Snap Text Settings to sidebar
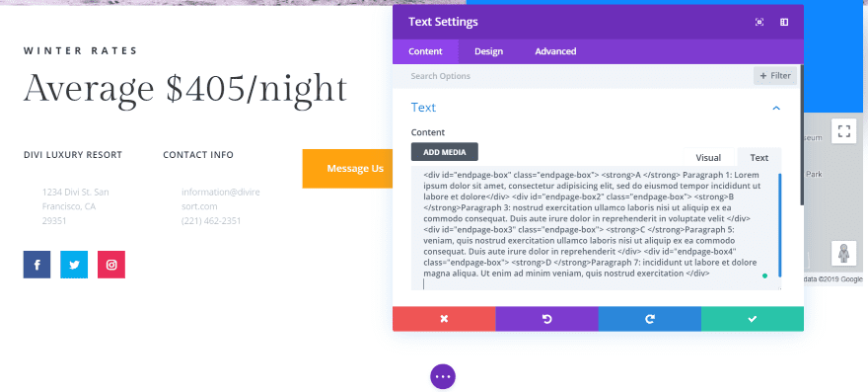 784,22
